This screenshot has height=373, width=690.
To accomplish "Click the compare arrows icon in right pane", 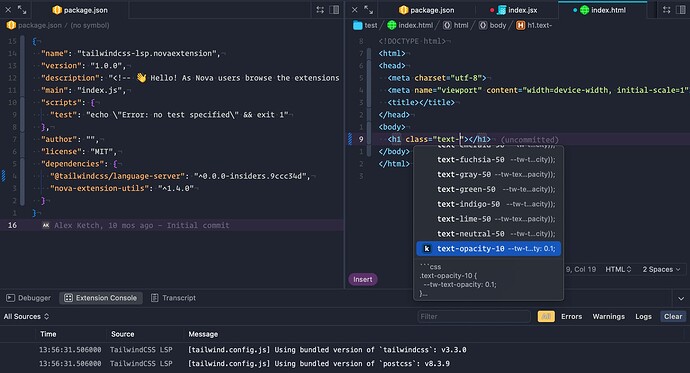I will 667,10.
